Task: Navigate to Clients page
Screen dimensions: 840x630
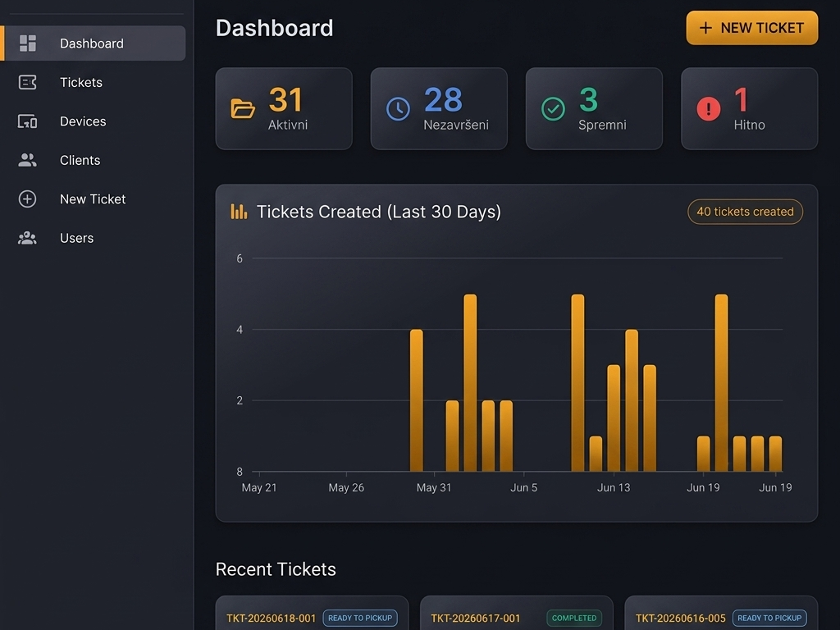Action: tap(94, 160)
